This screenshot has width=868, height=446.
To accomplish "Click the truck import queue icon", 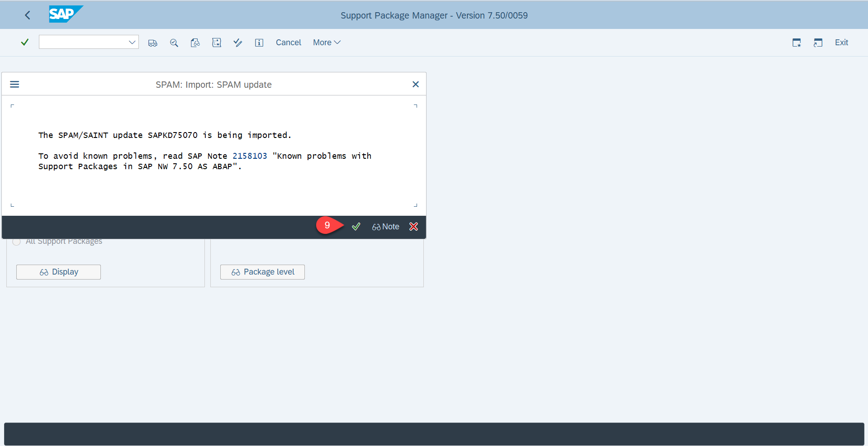I will coord(153,43).
